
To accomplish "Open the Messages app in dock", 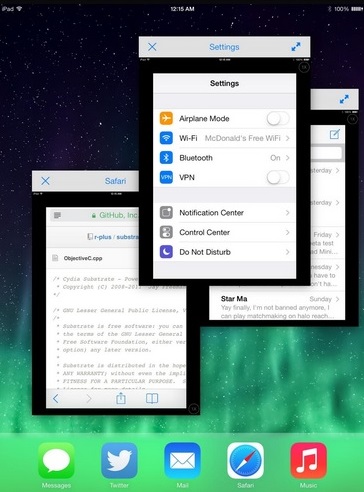I will [x=56, y=461].
